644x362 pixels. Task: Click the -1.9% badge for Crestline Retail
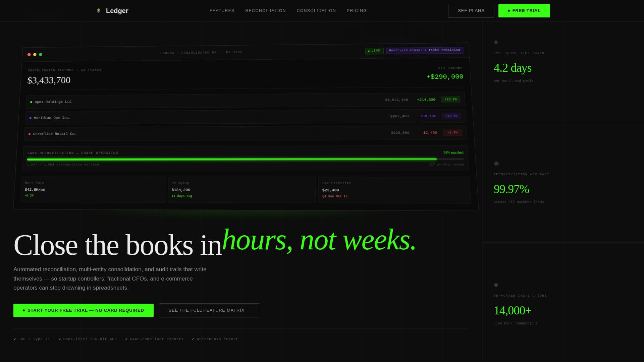pos(452,133)
